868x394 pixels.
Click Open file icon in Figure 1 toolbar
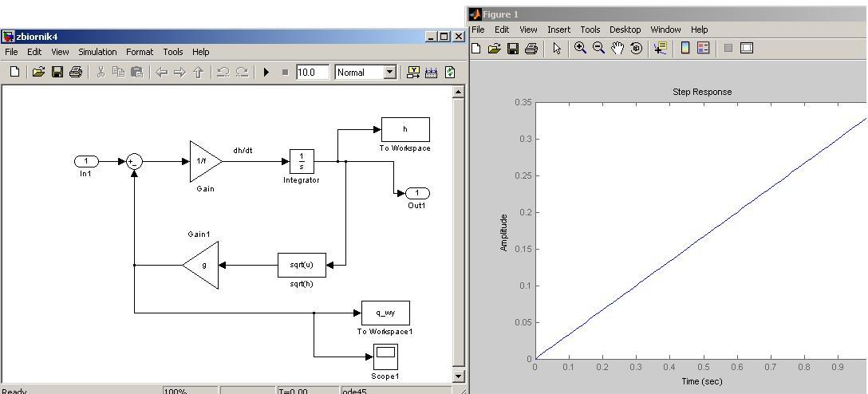495,49
